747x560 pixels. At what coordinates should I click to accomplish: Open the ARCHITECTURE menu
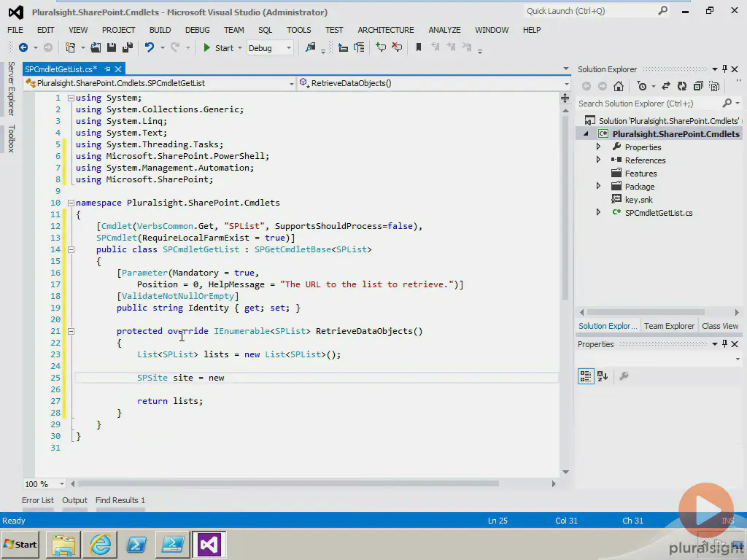pyautogui.click(x=386, y=30)
